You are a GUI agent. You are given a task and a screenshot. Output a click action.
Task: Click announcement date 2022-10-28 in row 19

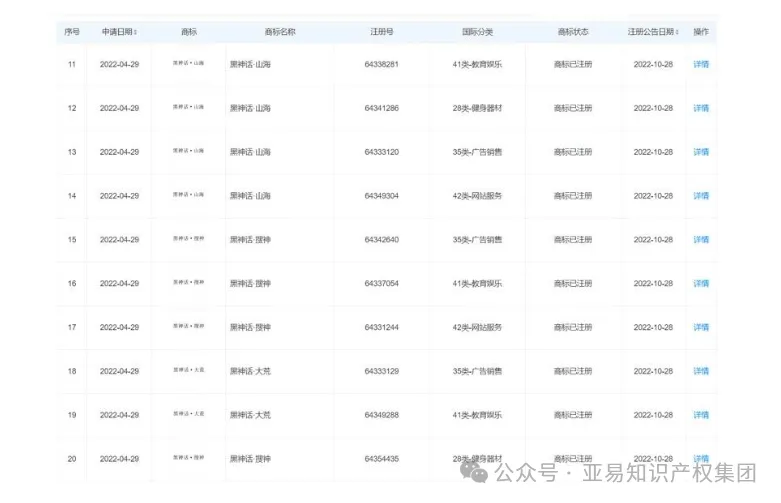[x=653, y=415]
